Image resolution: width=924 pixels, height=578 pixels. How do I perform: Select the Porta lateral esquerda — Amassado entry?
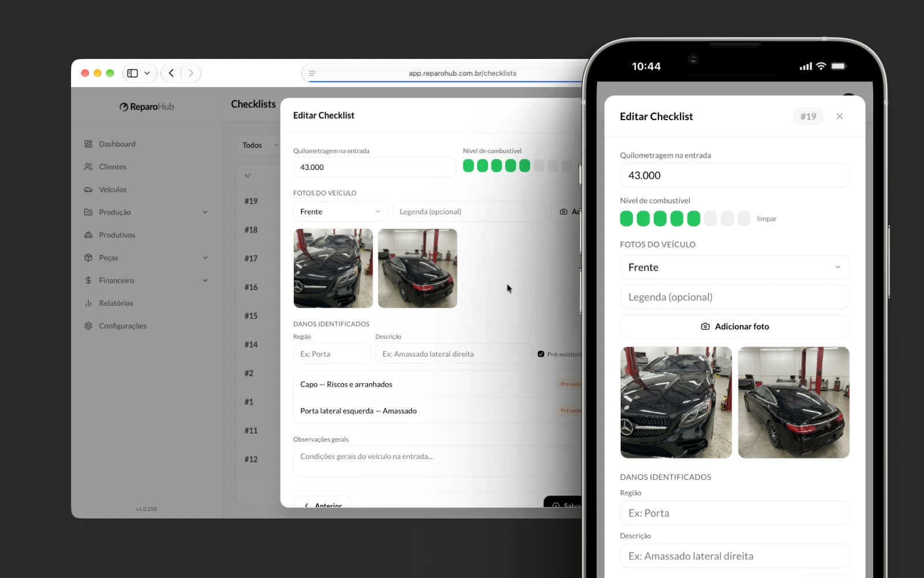point(437,411)
